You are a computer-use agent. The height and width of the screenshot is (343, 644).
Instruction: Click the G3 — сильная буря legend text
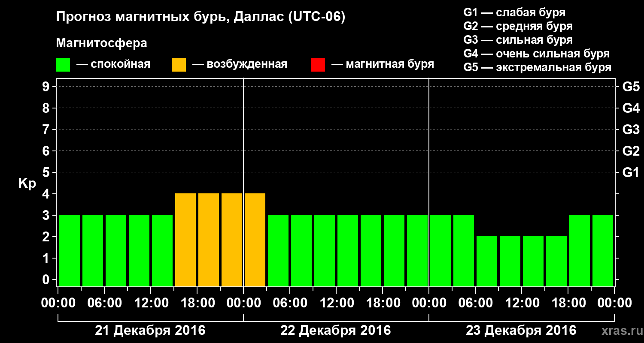[x=518, y=40]
